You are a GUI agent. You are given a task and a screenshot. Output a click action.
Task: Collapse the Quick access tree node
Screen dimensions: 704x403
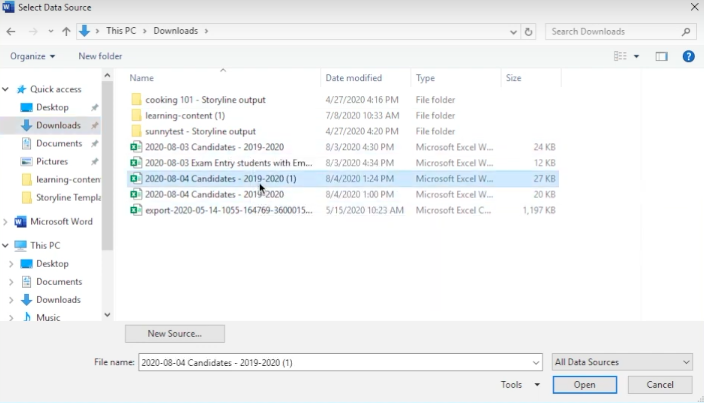(5, 89)
